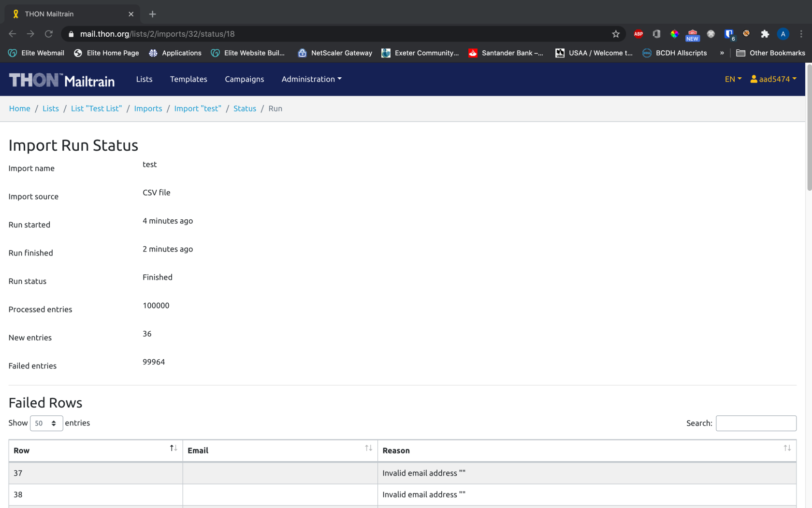Image resolution: width=812 pixels, height=508 pixels.
Task: Open Lists in the navbar
Action: 144,79
